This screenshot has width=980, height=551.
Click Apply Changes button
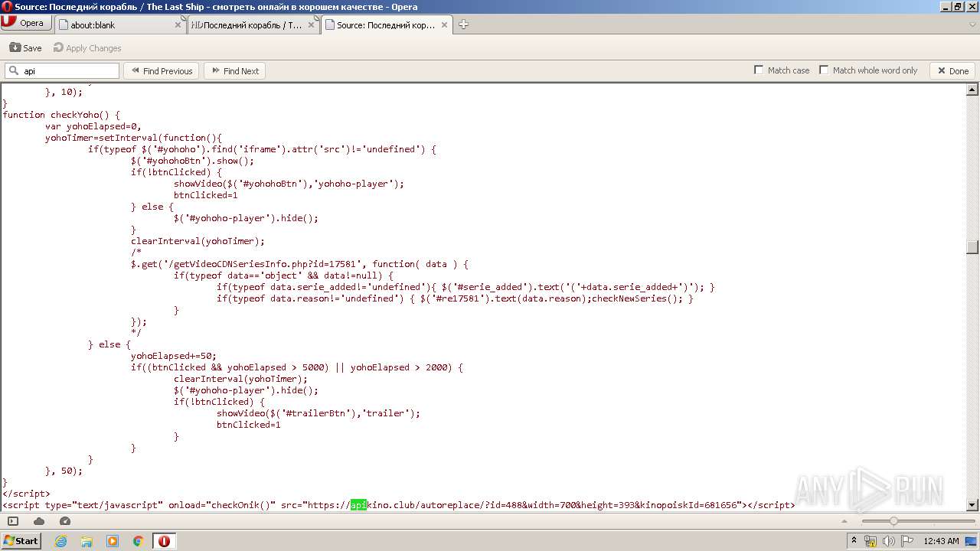[x=87, y=47]
